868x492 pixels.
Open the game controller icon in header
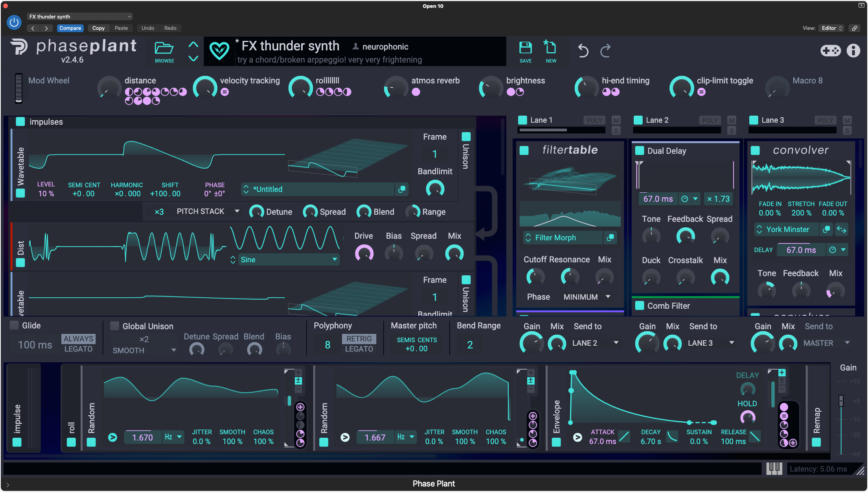point(830,51)
